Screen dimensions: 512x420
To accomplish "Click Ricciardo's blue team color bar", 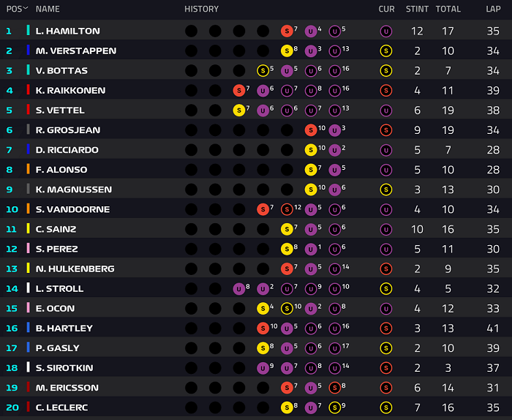I will (28, 149).
